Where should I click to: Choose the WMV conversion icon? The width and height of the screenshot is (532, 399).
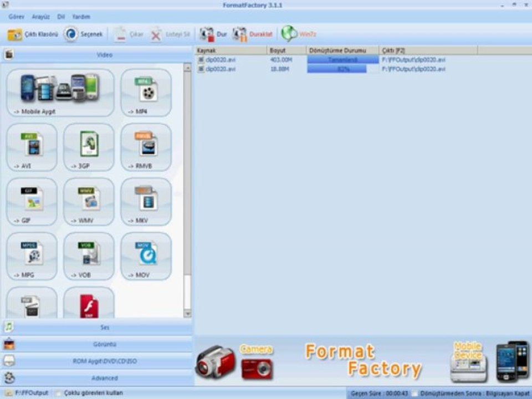pos(89,202)
